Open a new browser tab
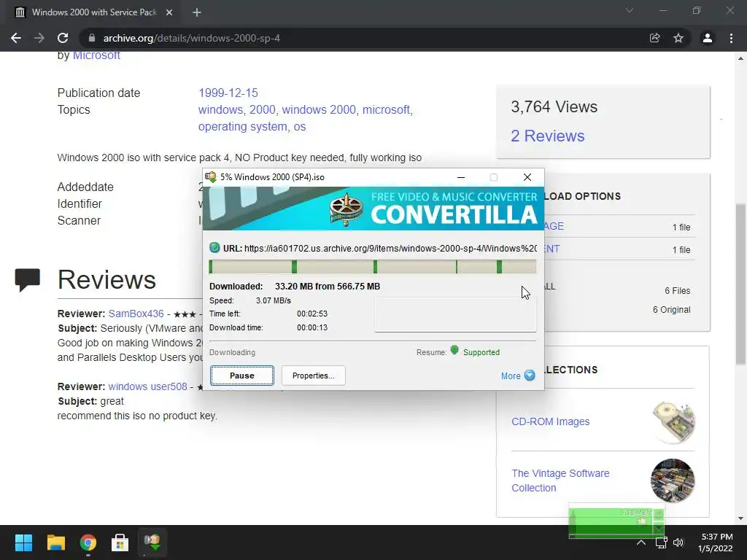Viewport: 747px width, 560px height. click(197, 13)
